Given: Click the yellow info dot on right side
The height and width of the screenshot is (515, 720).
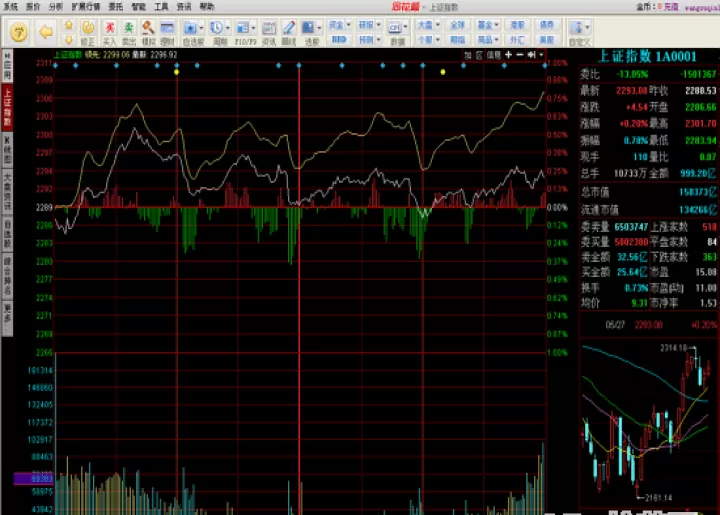Looking at the screenshot, I should (443, 72).
